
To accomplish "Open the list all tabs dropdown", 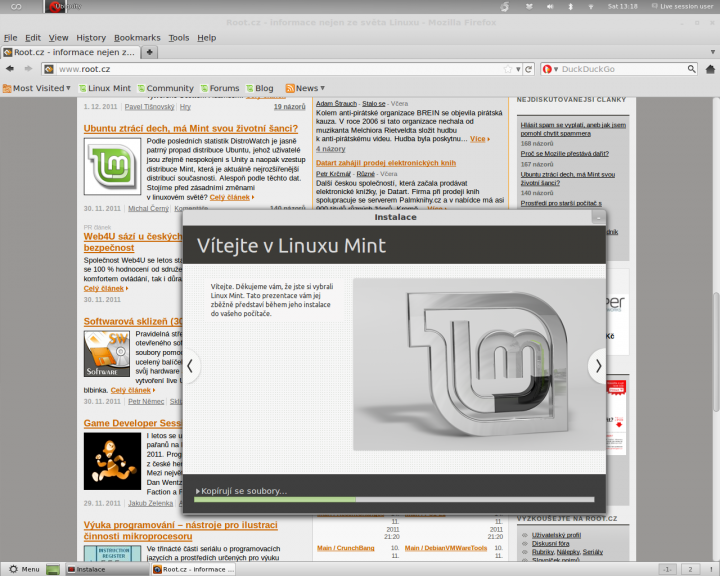I will coord(713,52).
